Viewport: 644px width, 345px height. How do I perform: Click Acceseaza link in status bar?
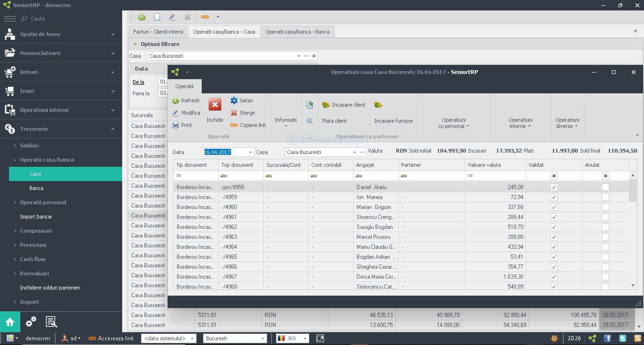click(x=111, y=338)
